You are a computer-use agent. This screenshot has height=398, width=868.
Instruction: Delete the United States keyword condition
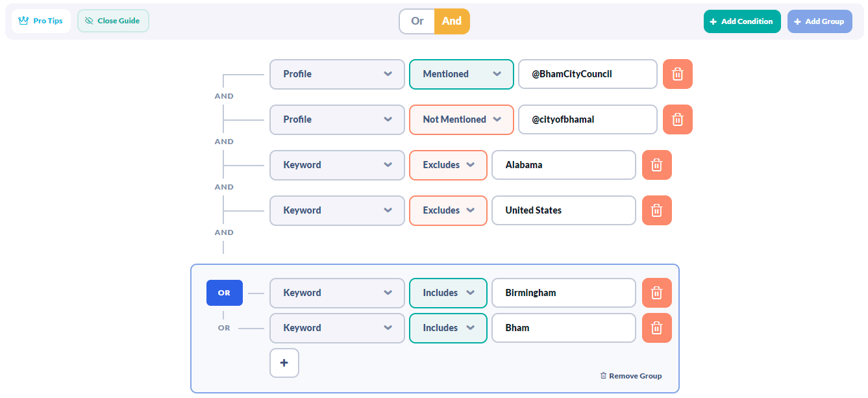[657, 210]
